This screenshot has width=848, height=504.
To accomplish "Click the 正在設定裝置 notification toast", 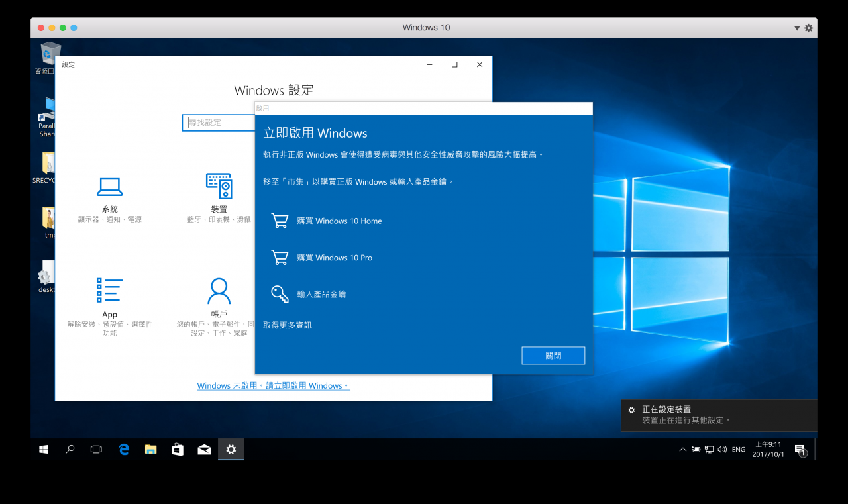I will coord(719,415).
